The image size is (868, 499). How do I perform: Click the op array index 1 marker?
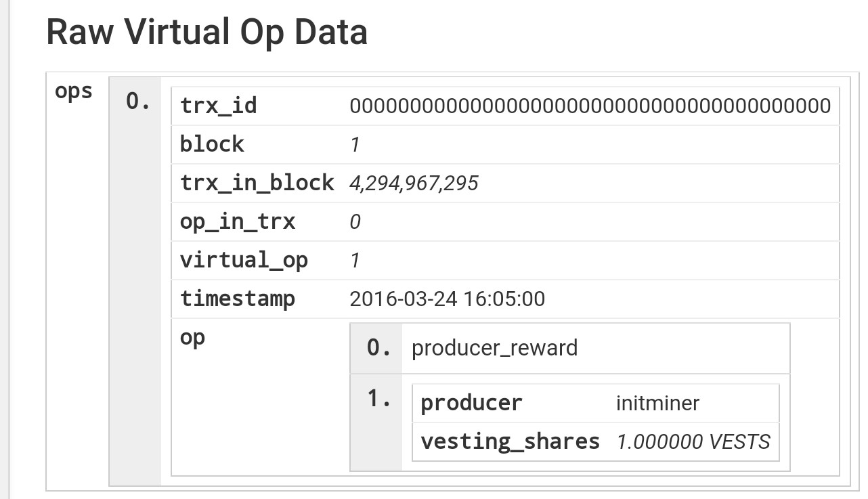[378, 399]
